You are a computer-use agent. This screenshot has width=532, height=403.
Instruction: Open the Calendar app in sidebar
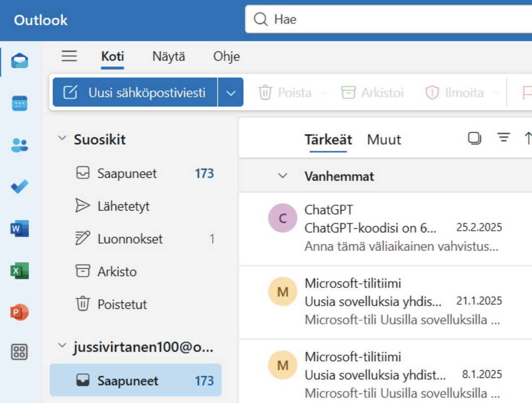pyautogui.click(x=20, y=103)
